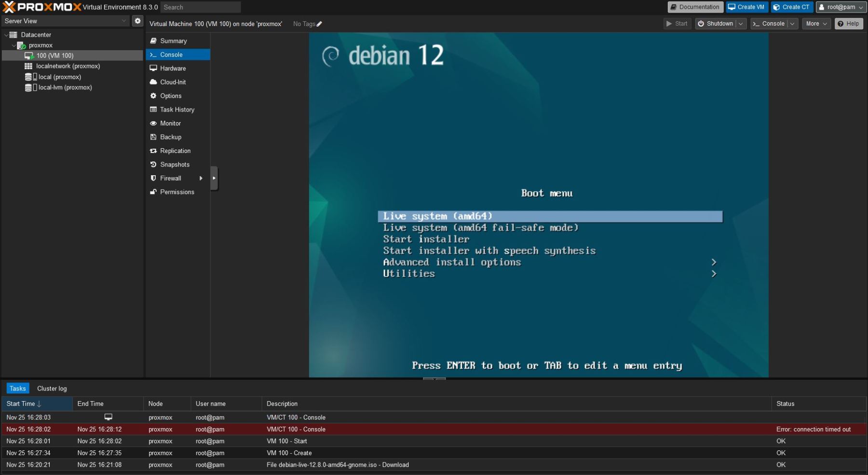Select the Task History menu item
This screenshot has height=475, width=868.
[177, 110]
